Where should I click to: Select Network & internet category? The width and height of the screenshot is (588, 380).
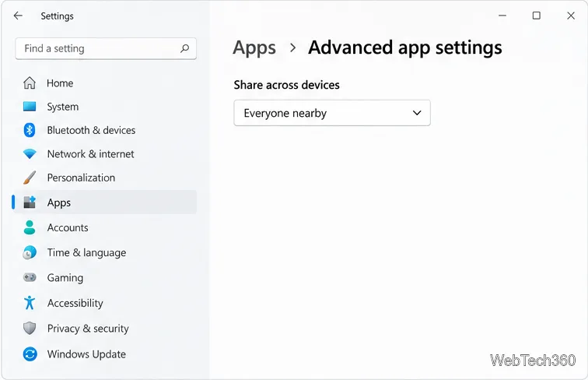105,154
